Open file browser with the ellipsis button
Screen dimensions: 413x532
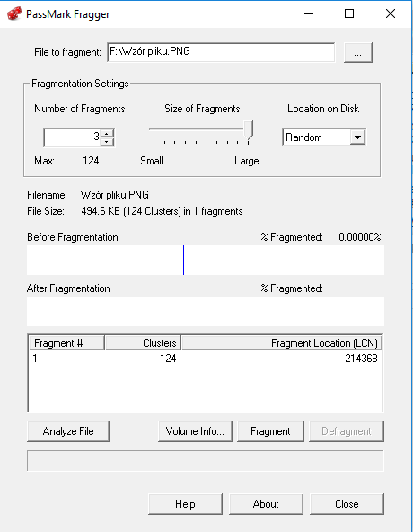coord(358,53)
